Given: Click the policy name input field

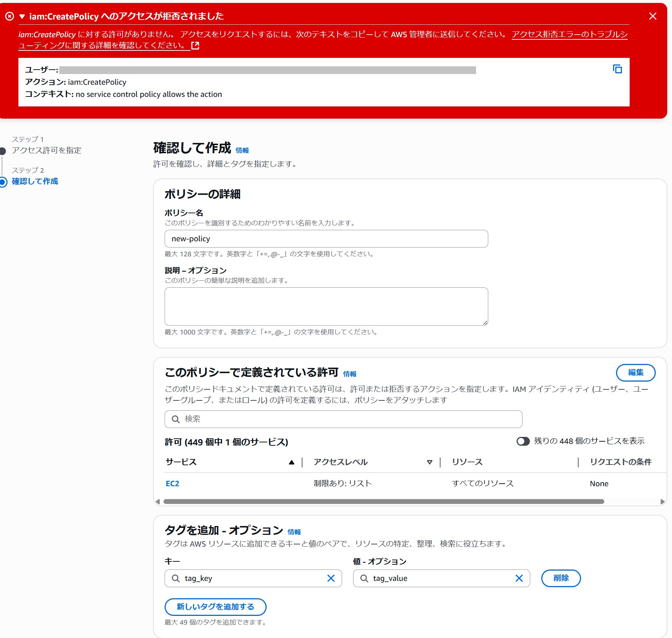Looking at the screenshot, I should [x=326, y=239].
